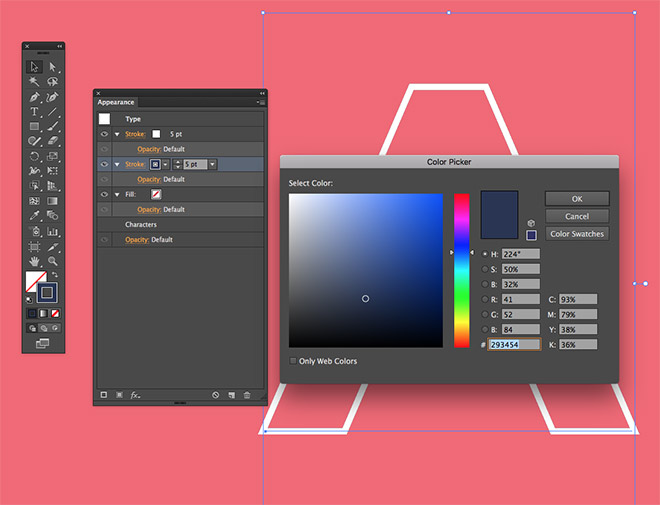Image resolution: width=660 pixels, height=505 pixels.
Task: Select the Blend tool
Action: 52,215
